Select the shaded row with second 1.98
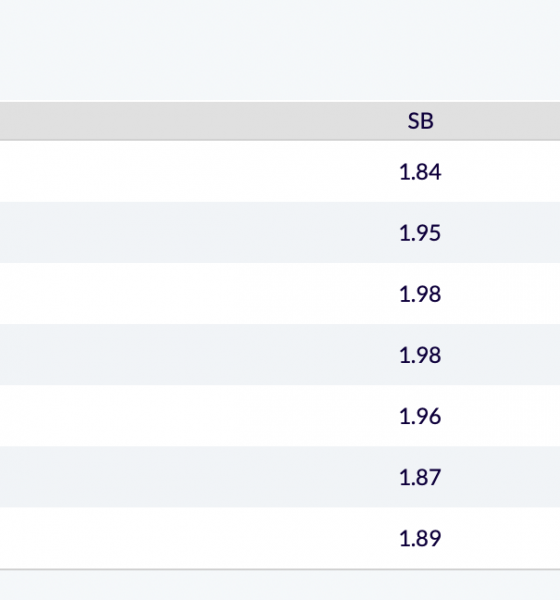 point(280,355)
